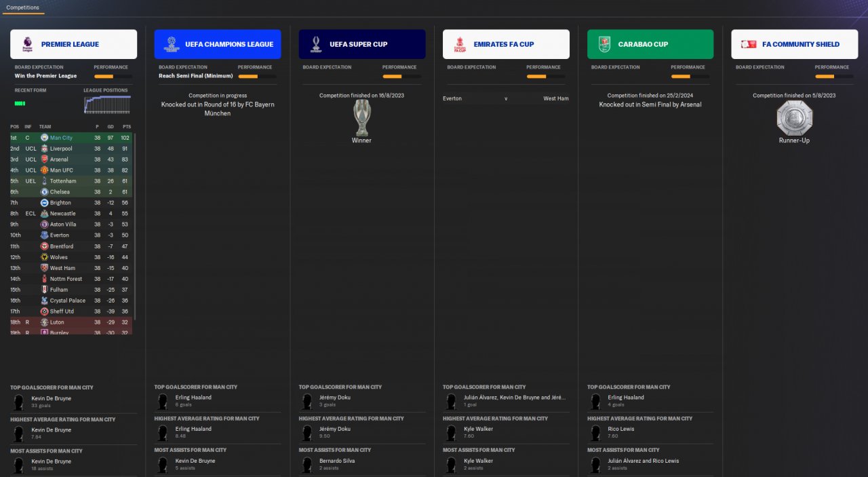Viewport: 868px width, 477px height.
Task: Open Everton in the FA Cup fixture
Action: [452, 98]
